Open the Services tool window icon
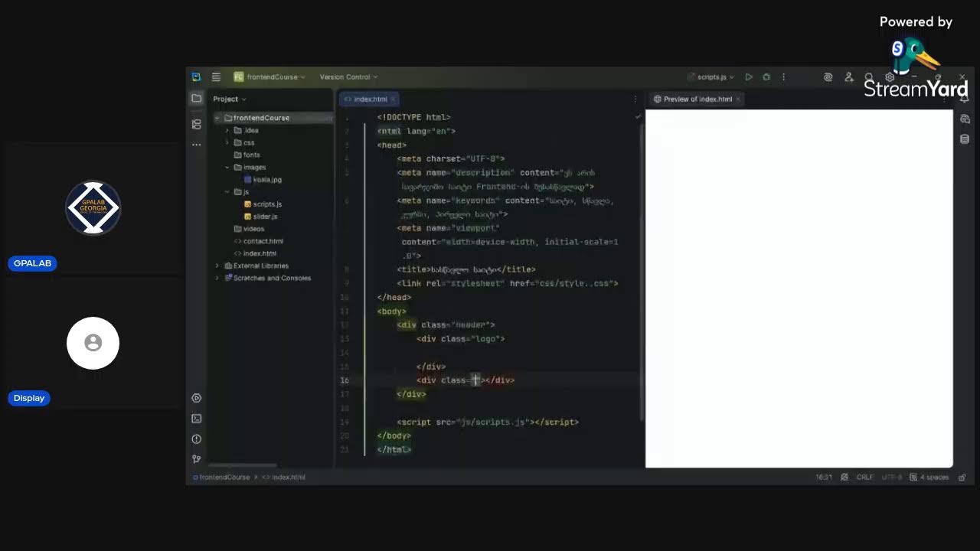The width and height of the screenshot is (980, 551). (x=197, y=398)
